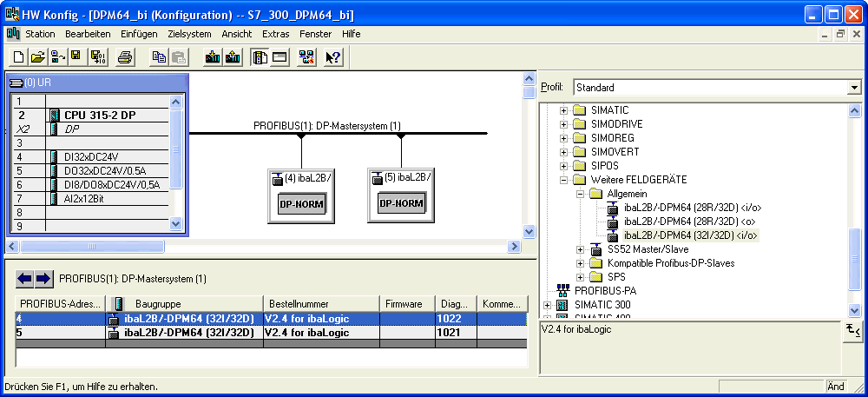This screenshot has width=868, height=397.
Task: Open the Station menu
Action: pos(40,34)
